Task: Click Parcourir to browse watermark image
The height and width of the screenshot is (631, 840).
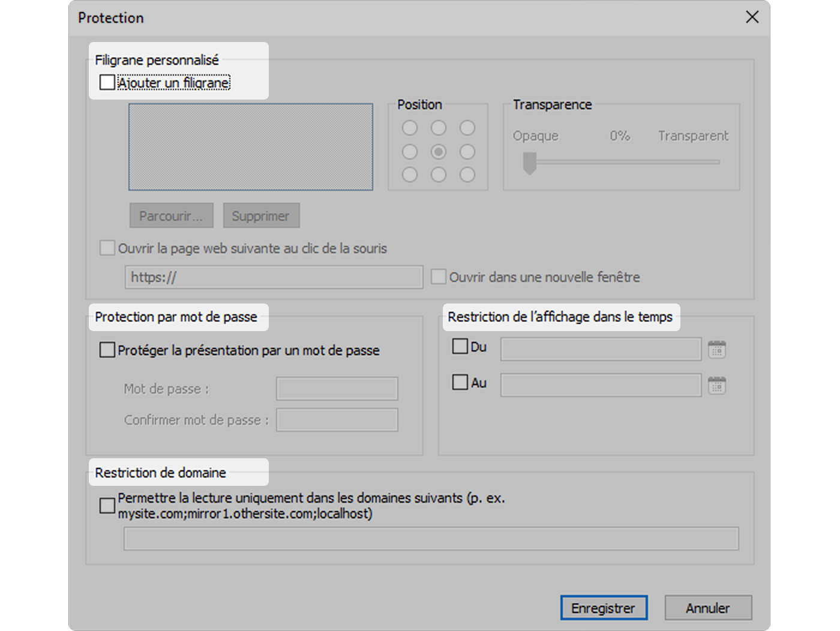Action: tap(172, 216)
